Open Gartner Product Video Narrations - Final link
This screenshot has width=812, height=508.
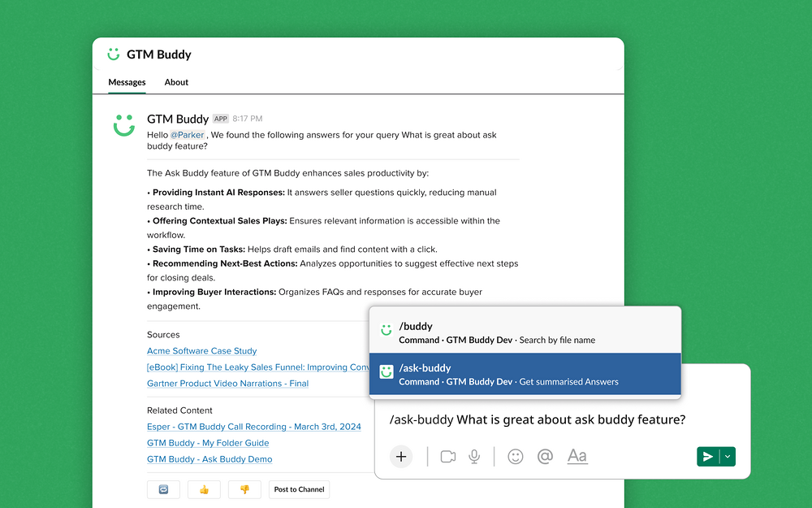click(228, 384)
